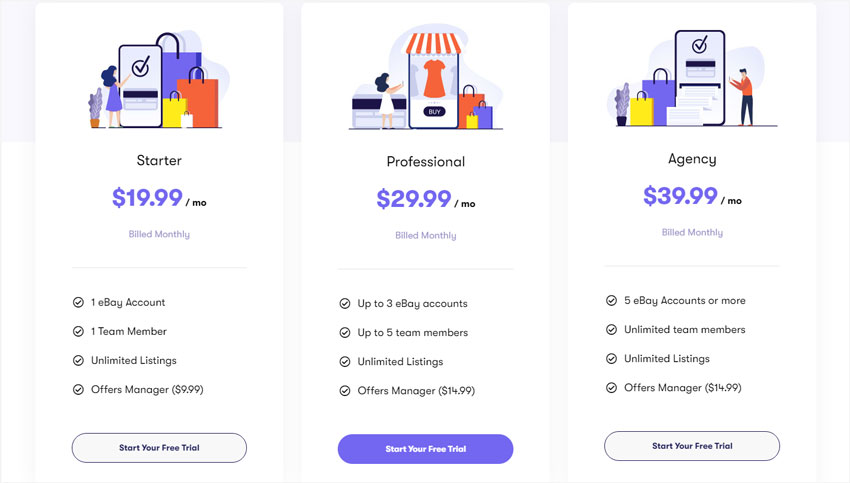Click the Billed Monthly text under Agency price
This screenshot has width=850, height=483.
692,233
